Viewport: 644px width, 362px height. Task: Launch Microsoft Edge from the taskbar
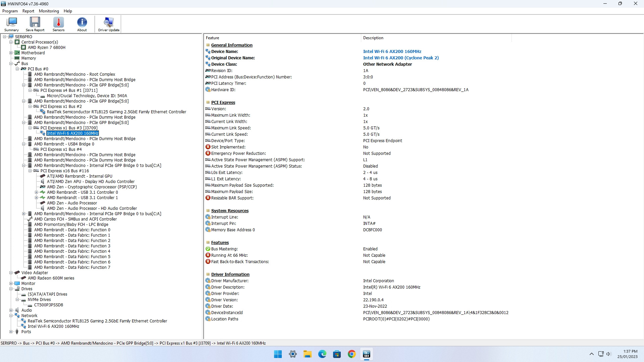coord(322,354)
